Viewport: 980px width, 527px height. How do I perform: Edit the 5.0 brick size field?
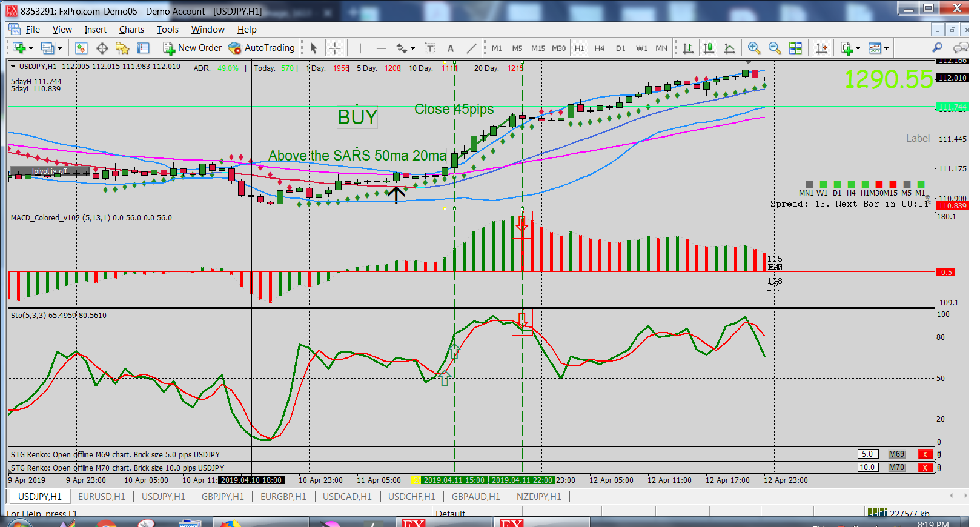pyautogui.click(x=867, y=454)
